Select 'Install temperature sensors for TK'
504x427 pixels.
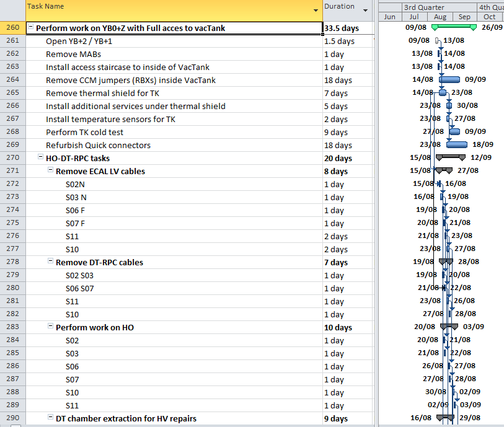(110, 120)
